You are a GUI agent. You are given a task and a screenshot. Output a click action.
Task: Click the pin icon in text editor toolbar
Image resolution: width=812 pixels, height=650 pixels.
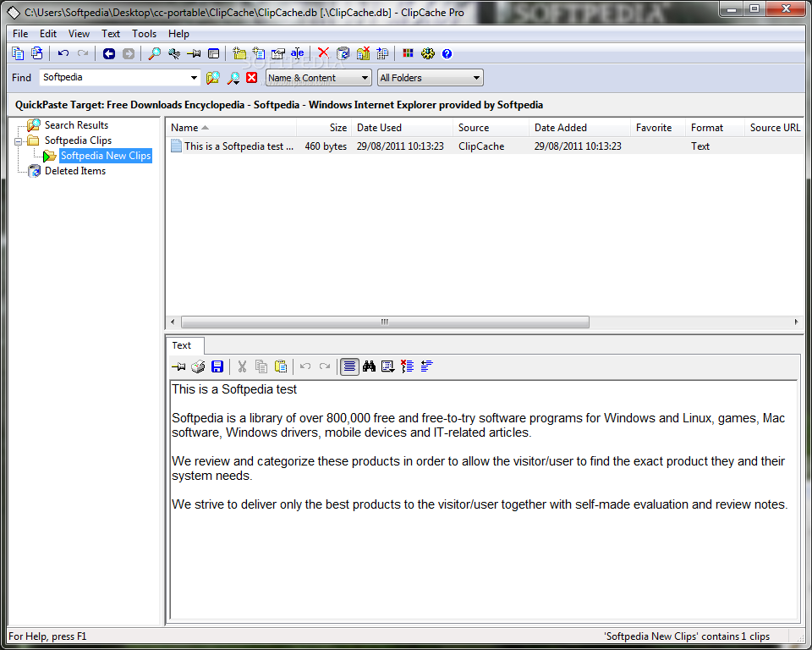178,366
